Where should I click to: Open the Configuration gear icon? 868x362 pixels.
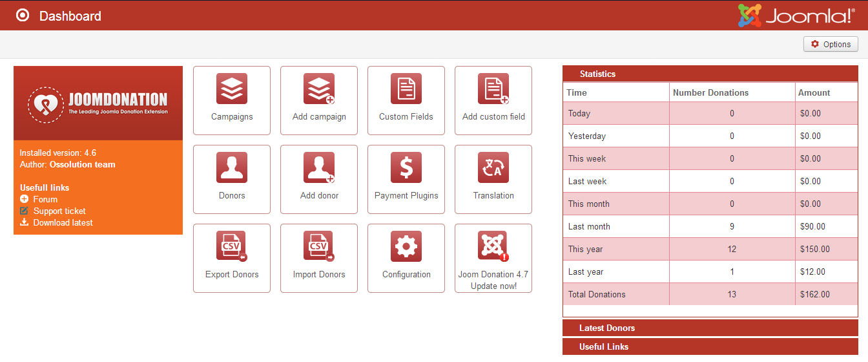coord(406,247)
